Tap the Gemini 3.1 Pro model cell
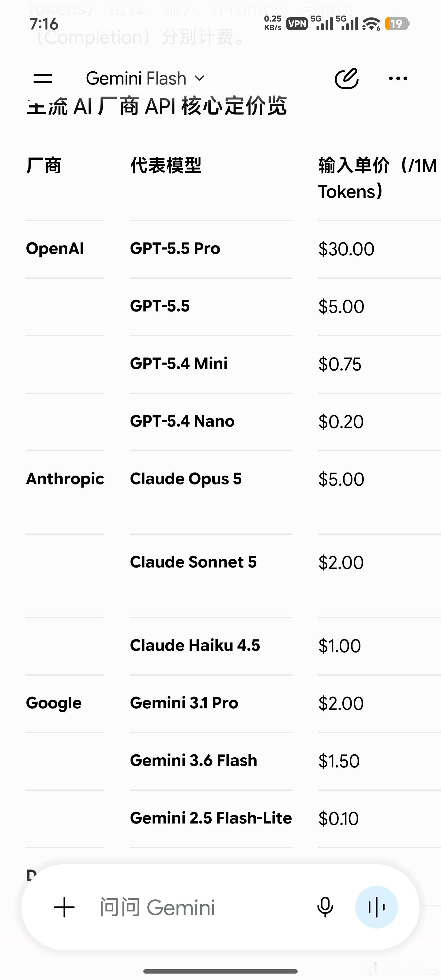This screenshot has width=441, height=980. (184, 703)
